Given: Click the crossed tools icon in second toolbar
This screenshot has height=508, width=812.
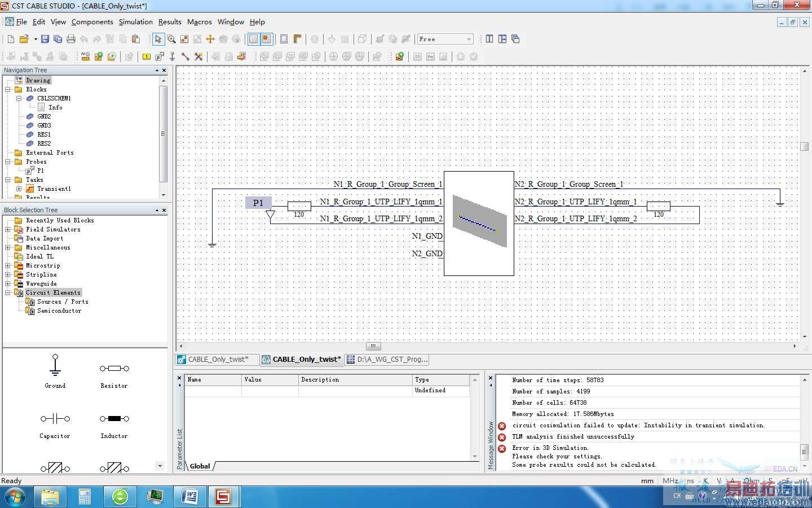Looking at the screenshot, I should [198, 56].
